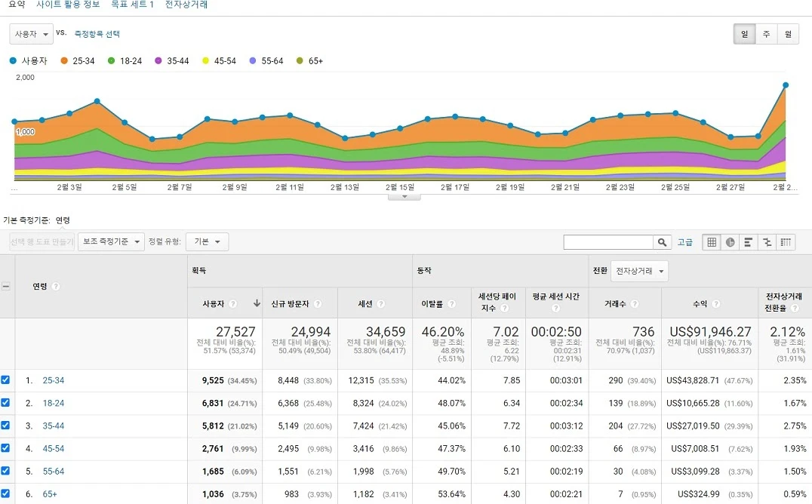This screenshot has height=504, width=812.
Task: Select the data table view icon
Action: pyautogui.click(x=712, y=242)
